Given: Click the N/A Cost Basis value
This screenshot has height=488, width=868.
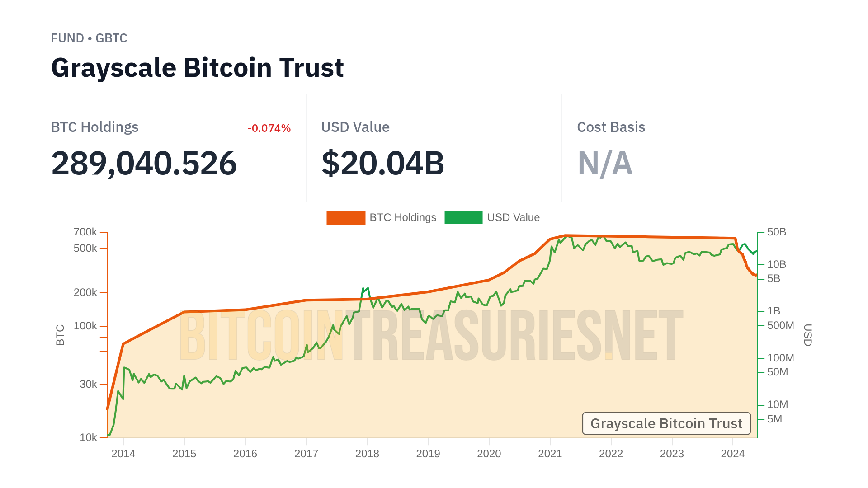Looking at the screenshot, I should click(x=605, y=163).
